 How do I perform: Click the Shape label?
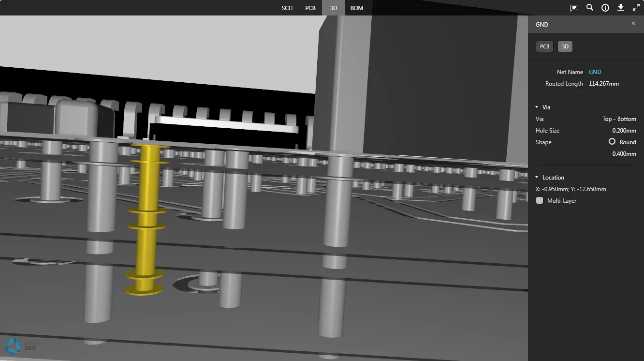click(x=543, y=142)
